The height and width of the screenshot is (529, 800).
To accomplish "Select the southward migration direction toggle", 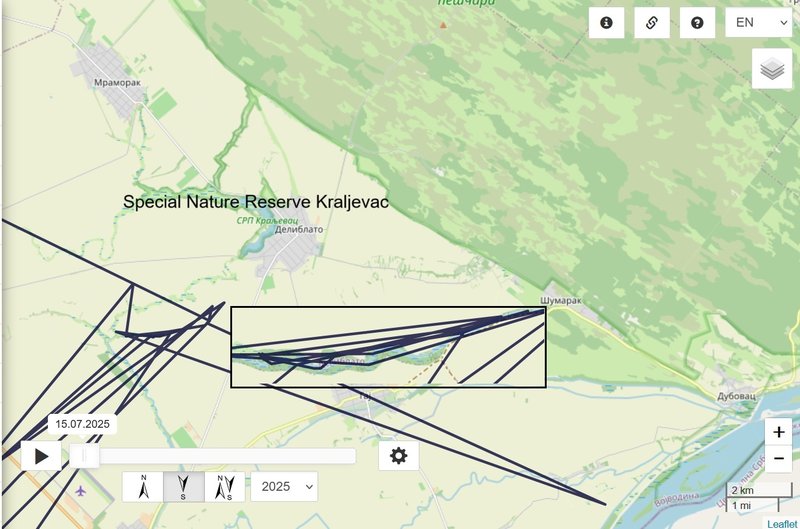I will click(184, 487).
